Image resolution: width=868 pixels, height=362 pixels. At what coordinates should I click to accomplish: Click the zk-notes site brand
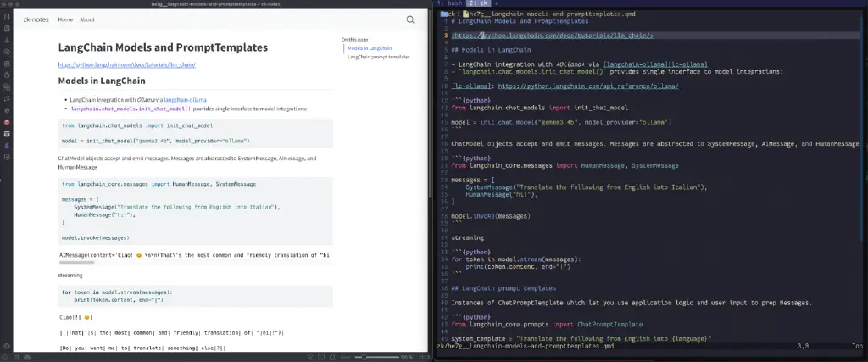point(36,19)
